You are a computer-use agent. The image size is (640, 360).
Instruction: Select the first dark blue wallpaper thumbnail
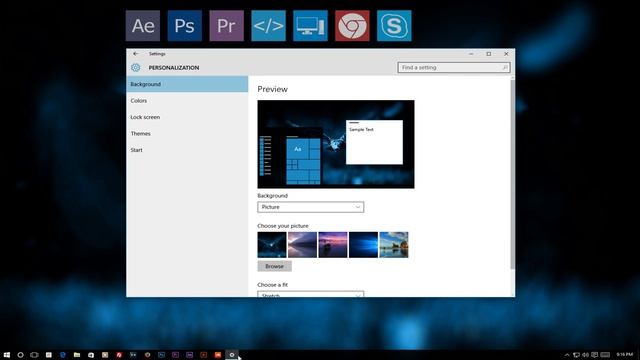(x=272, y=245)
